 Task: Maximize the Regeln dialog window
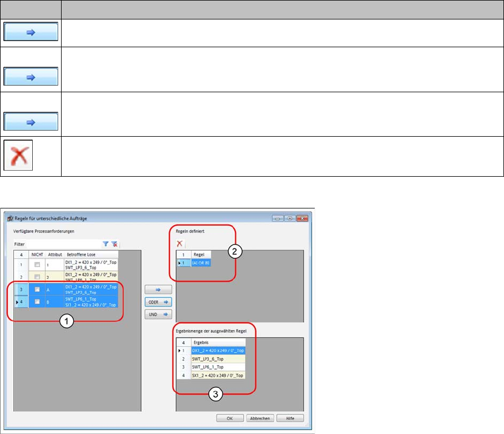click(x=290, y=218)
